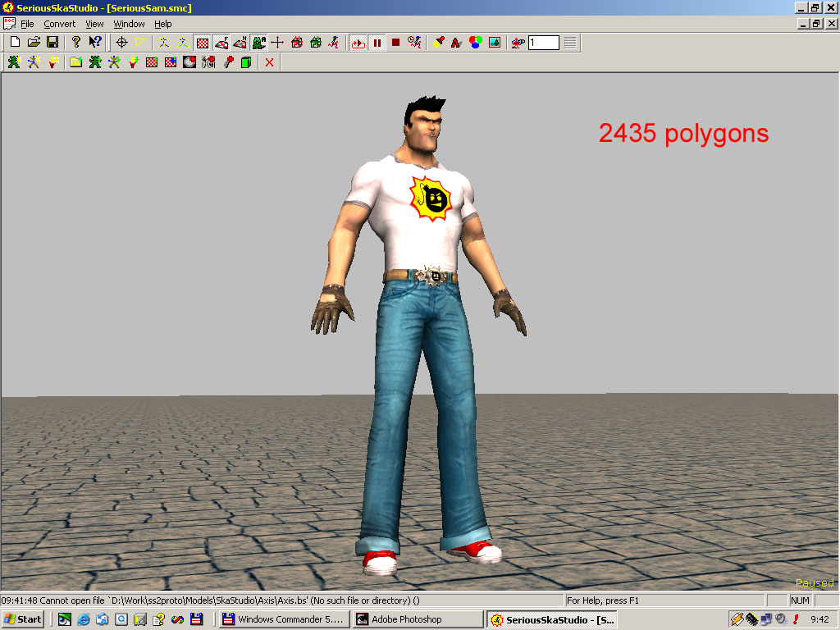Click the status bar error message text
This screenshot has height=630, width=840.
pos(210,600)
